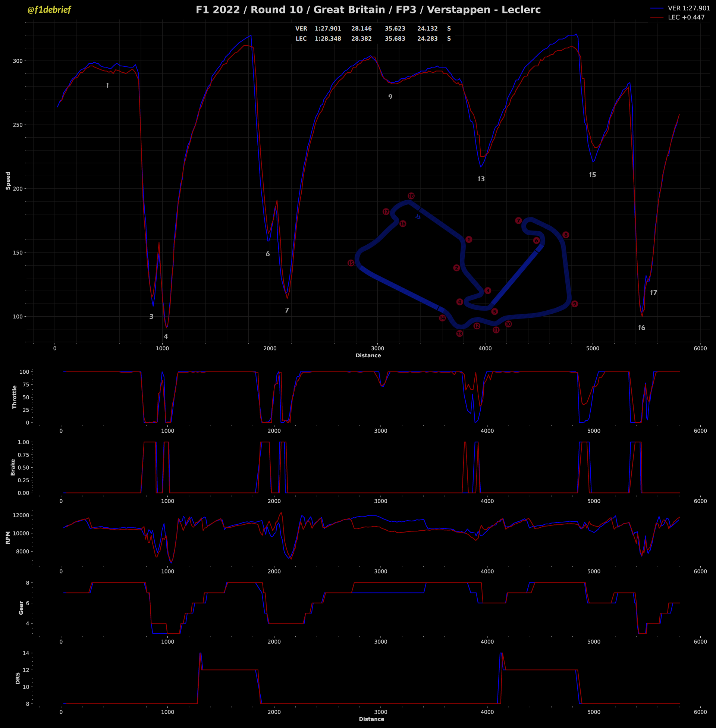Click corner label "17" on the speed trace
The height and width of the screenshot is (728, 716).
tap(654, 293)
